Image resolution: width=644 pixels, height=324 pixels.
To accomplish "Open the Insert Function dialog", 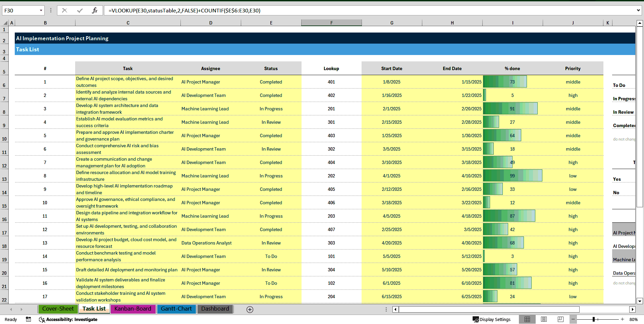I will tap(95, 10).
